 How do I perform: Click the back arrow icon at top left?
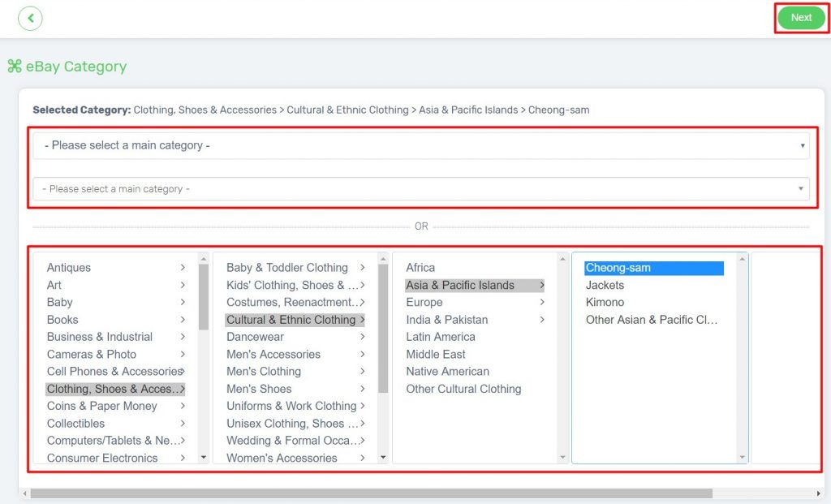click(30, 17)
